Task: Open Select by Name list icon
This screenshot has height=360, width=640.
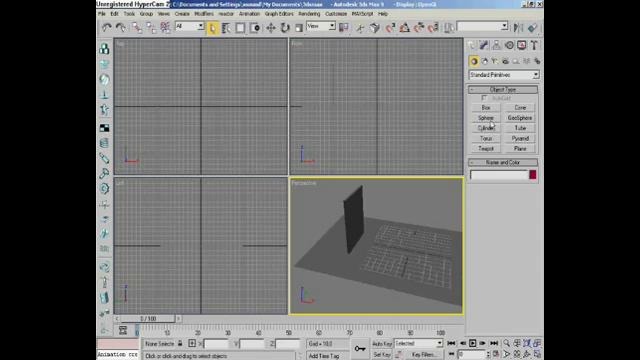Action: click(227, 28)
